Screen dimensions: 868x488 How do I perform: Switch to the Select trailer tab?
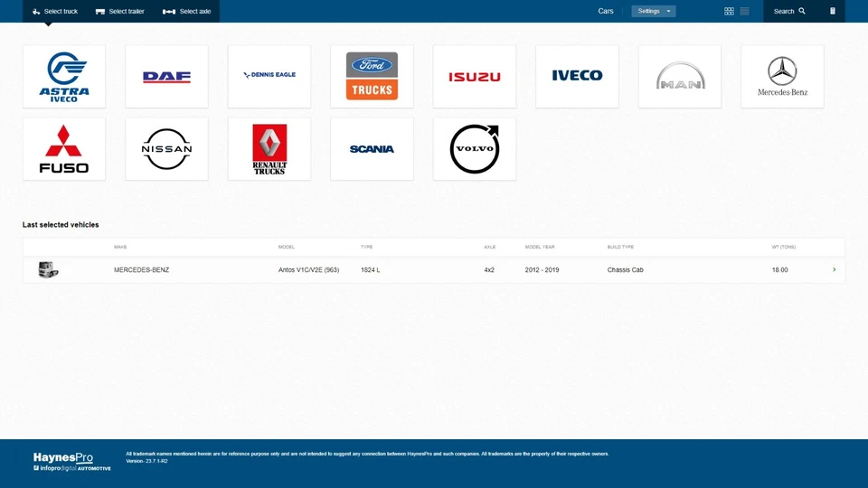pos(119,11)
